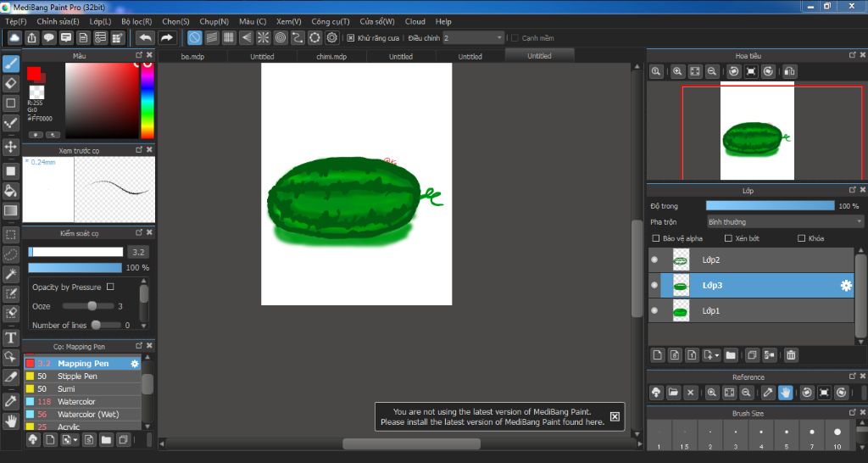
Task: Select the Eraser tool
Action: point(10,84)
